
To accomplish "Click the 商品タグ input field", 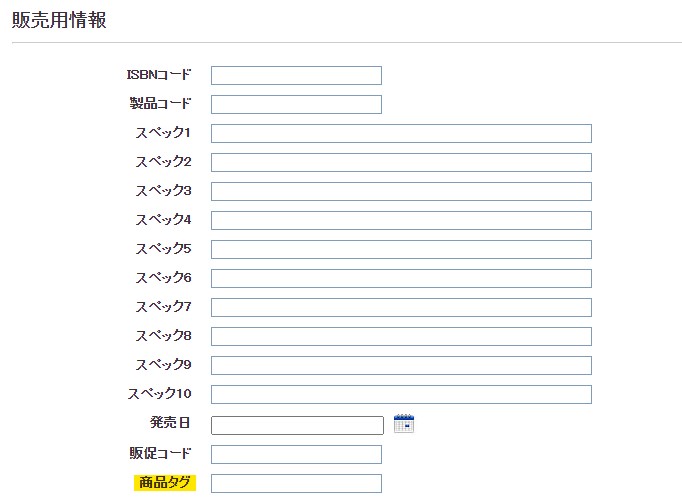I will tap(296, 484).
